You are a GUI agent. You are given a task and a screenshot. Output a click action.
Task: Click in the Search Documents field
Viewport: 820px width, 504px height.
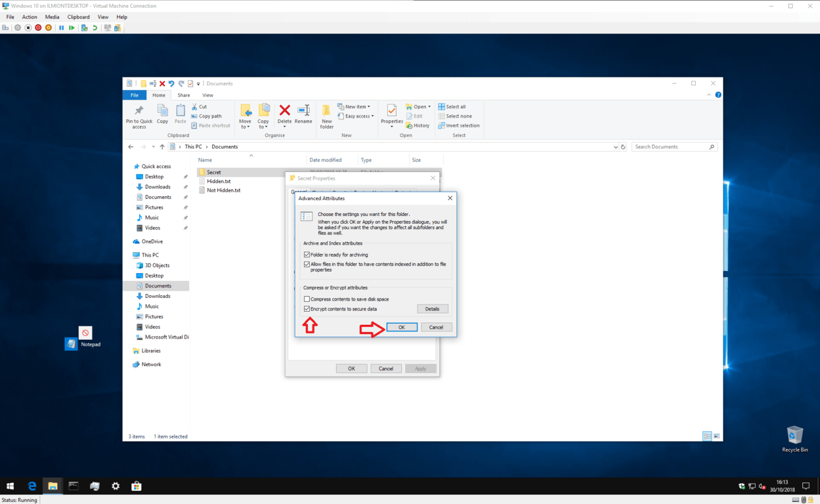click(x=674, y=147)
